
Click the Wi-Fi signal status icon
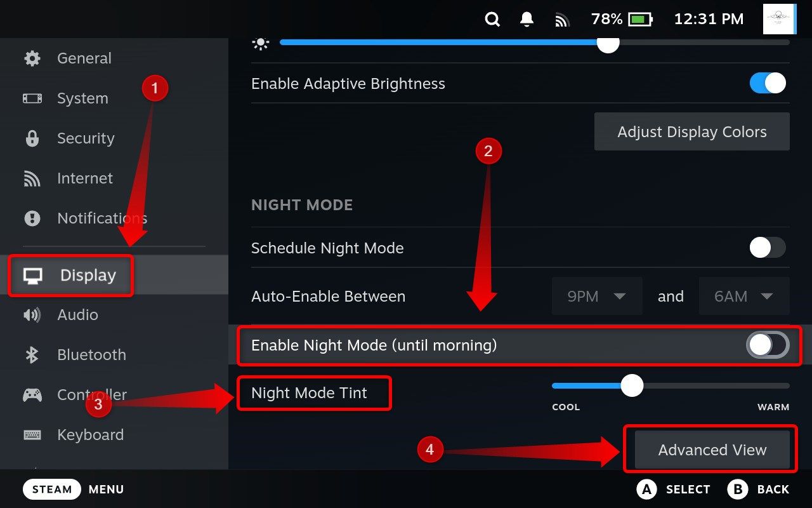[562, 20]
